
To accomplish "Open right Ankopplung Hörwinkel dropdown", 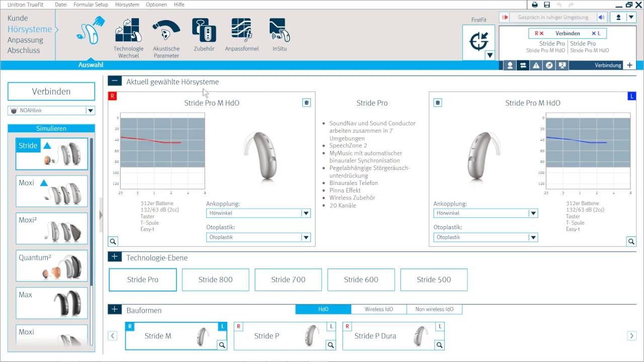I will [259, 213].
